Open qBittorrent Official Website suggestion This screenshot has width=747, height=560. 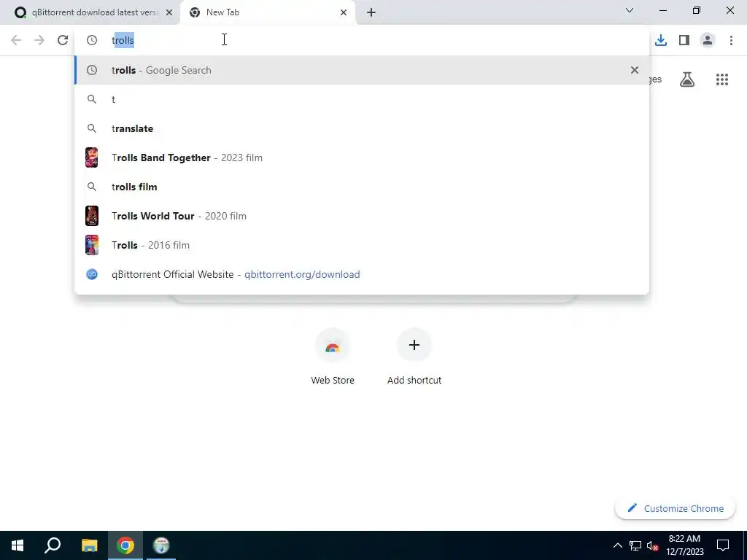coord(362,274)
